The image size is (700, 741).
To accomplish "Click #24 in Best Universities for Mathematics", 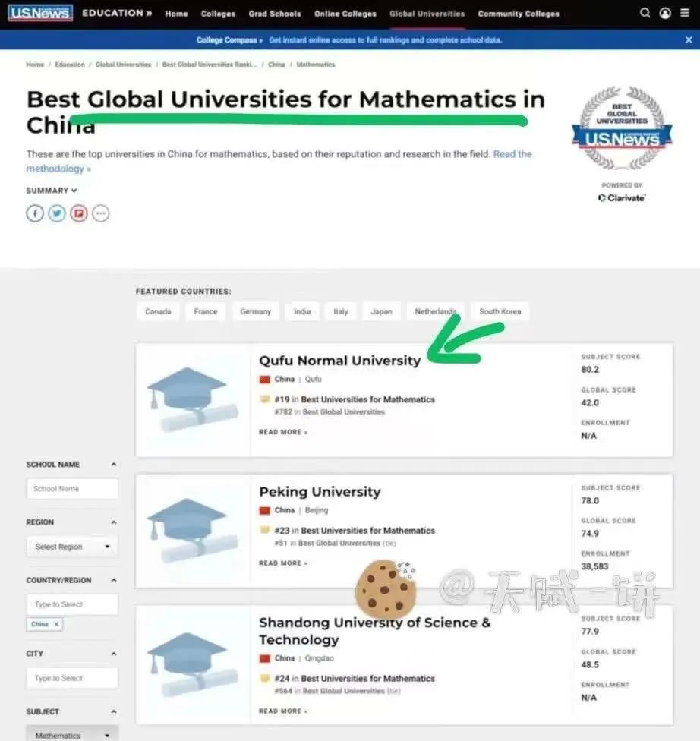I will [x=355, y=679].
